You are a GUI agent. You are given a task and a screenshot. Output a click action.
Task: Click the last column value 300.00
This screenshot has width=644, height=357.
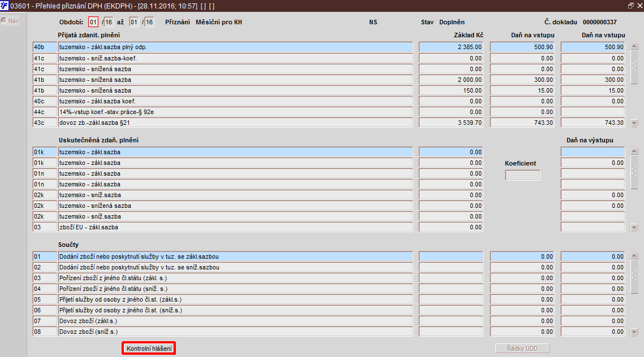pyautogui.click(x=593, y=80)
